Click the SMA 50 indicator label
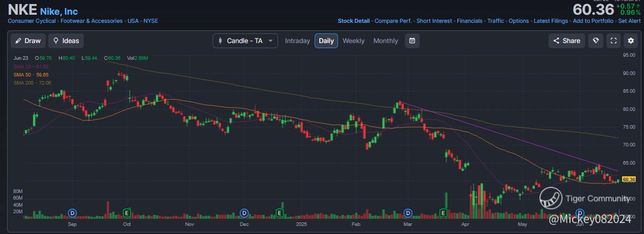Image resolution: width=644 pixels, height=234 pixels. click(31, 74)
